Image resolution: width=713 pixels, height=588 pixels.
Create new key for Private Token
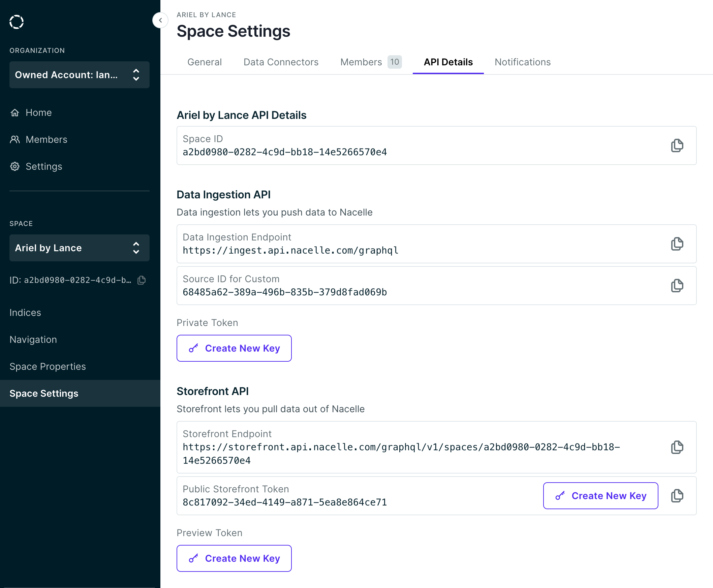click(x=234, y=348)
